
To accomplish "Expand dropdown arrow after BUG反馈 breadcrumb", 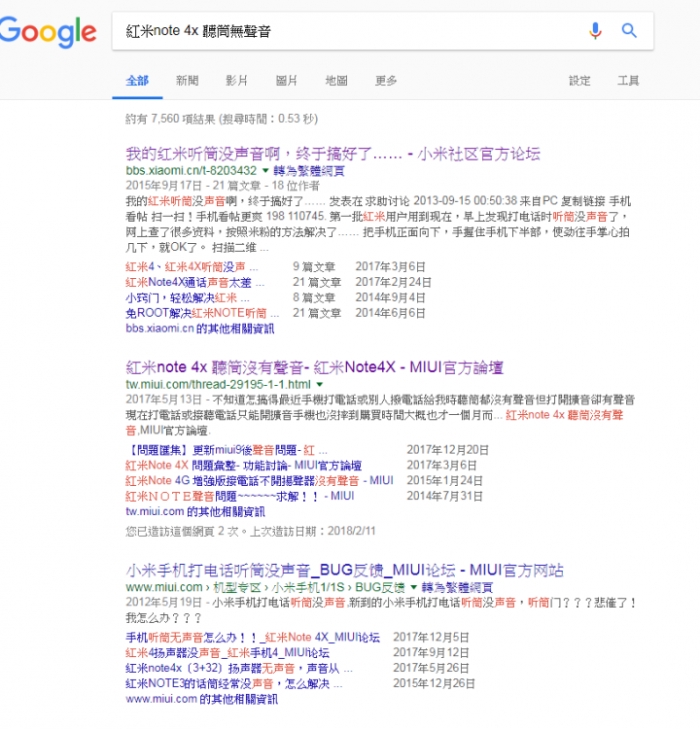I will pyautogui.click(x=413, y=587).
